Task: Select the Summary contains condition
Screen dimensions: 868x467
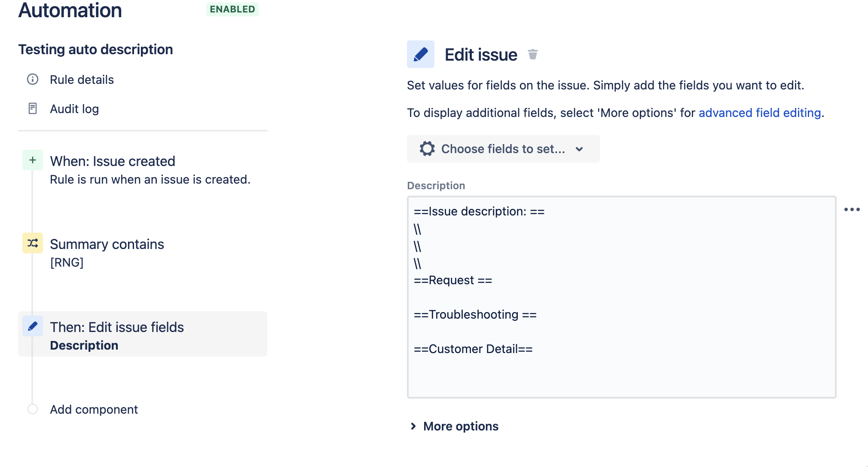Action: [x=107, y=244]
